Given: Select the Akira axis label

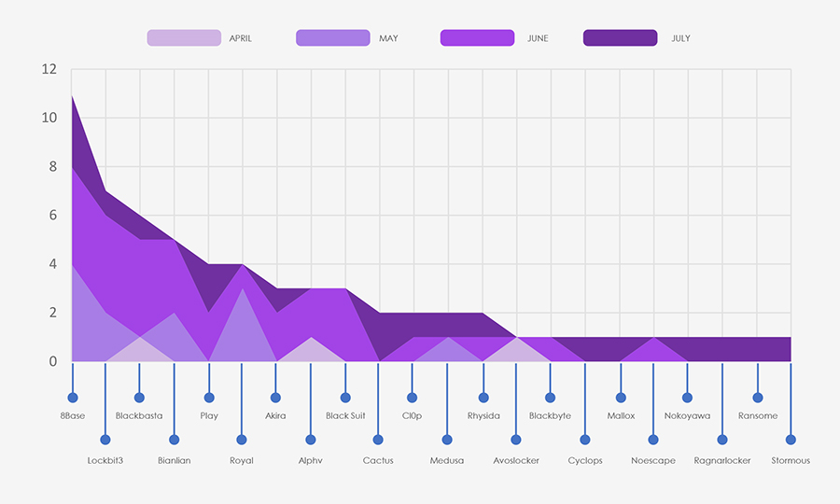Looking at the screenshot, I should click(x=275, y=415).
